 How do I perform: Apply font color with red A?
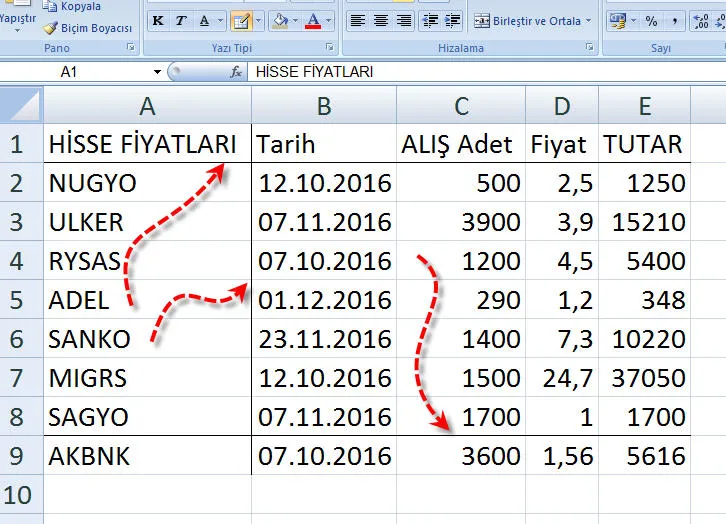tap(313, 21)
